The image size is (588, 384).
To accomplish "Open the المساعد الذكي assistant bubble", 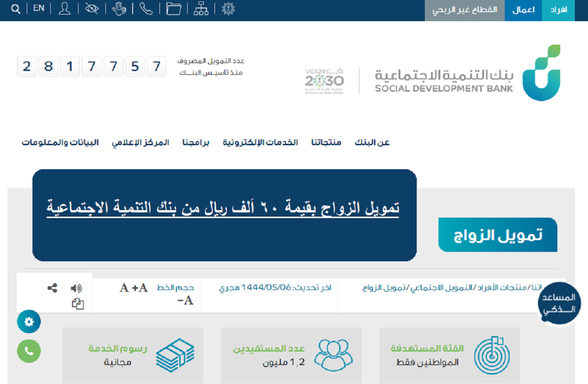I will click(x=559, y=303).
